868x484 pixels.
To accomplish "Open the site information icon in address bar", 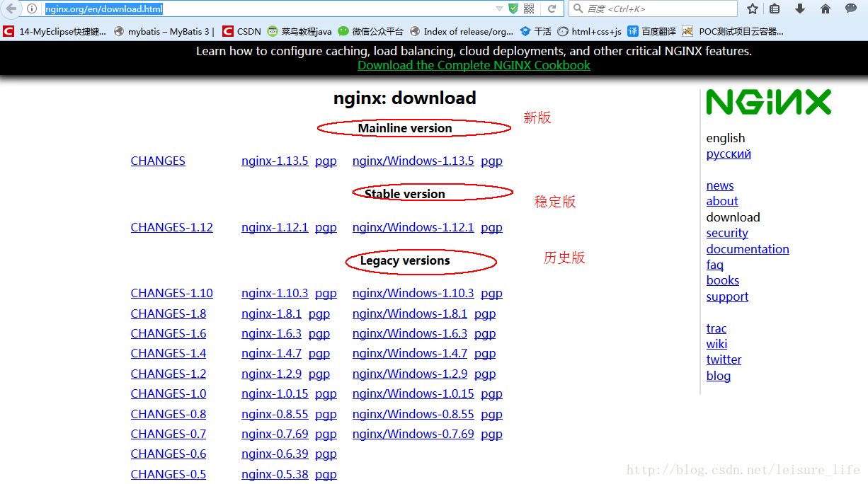I will (x=32, y=9).
